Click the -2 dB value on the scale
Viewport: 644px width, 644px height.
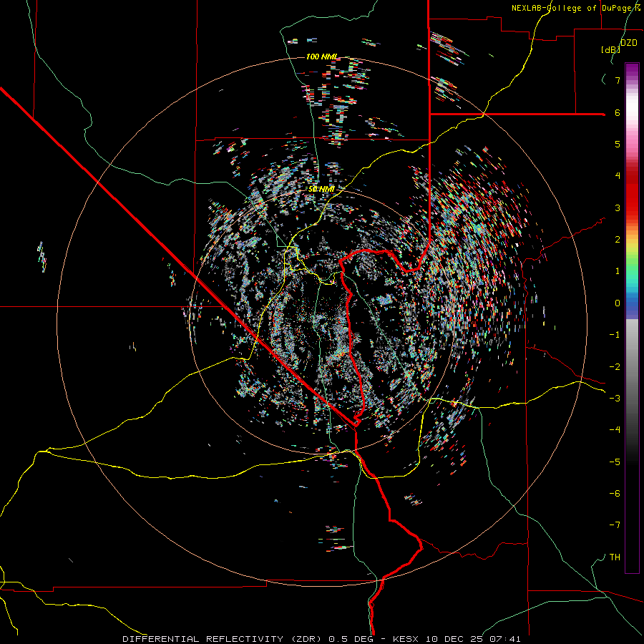(615, 366)
